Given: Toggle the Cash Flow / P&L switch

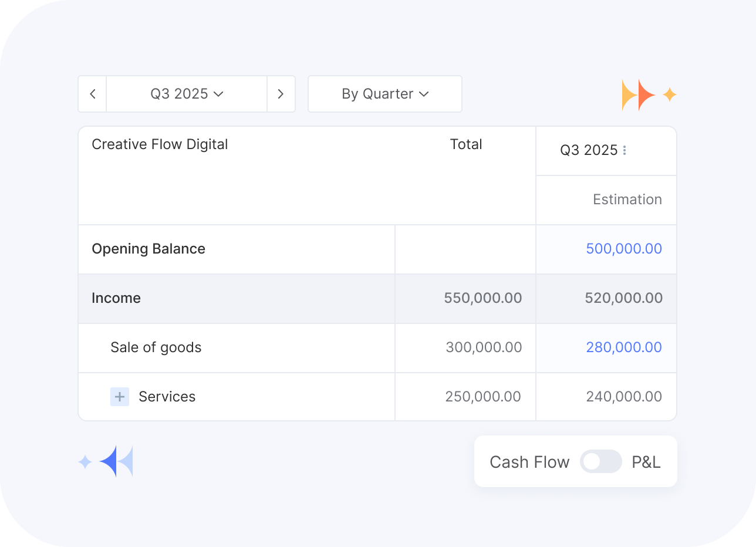Looking at the screenshot, I should [x=600, y=462].
